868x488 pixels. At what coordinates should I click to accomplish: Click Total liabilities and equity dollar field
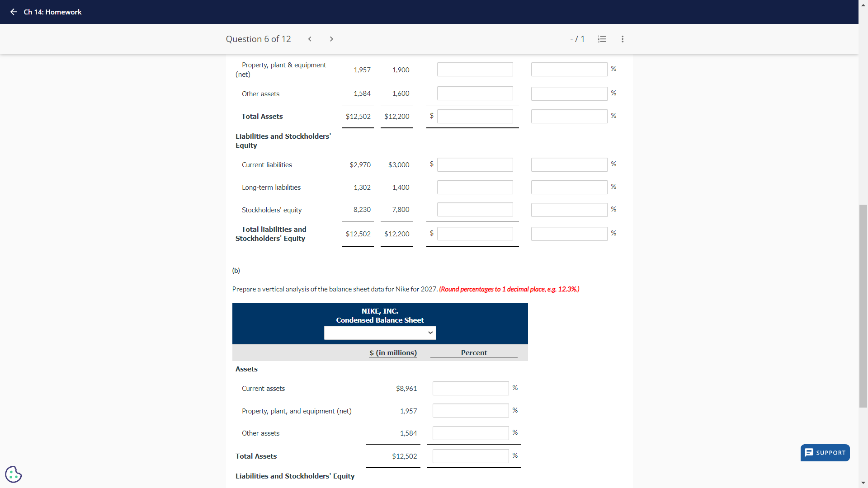[475, 234]
